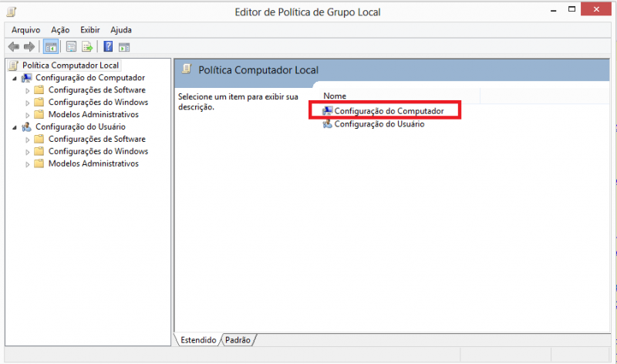Click the Nome column header
The image size is (617, 364).
(335, 96)
